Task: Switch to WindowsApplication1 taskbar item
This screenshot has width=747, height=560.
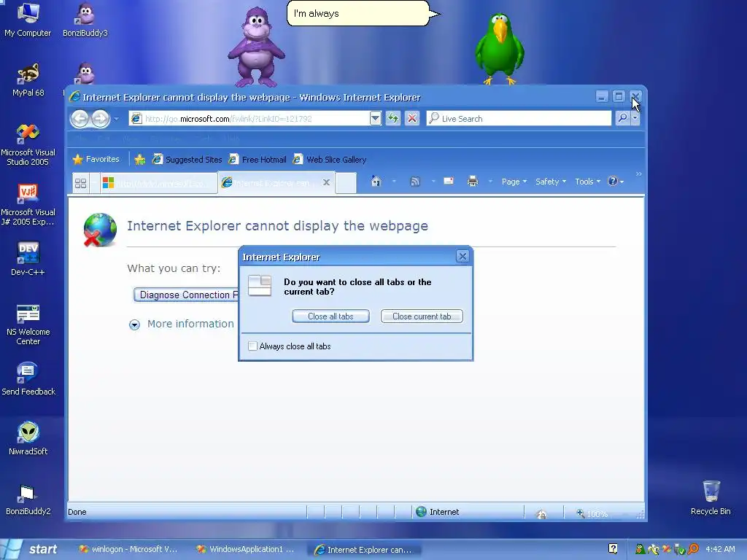Action: [246, 549]
